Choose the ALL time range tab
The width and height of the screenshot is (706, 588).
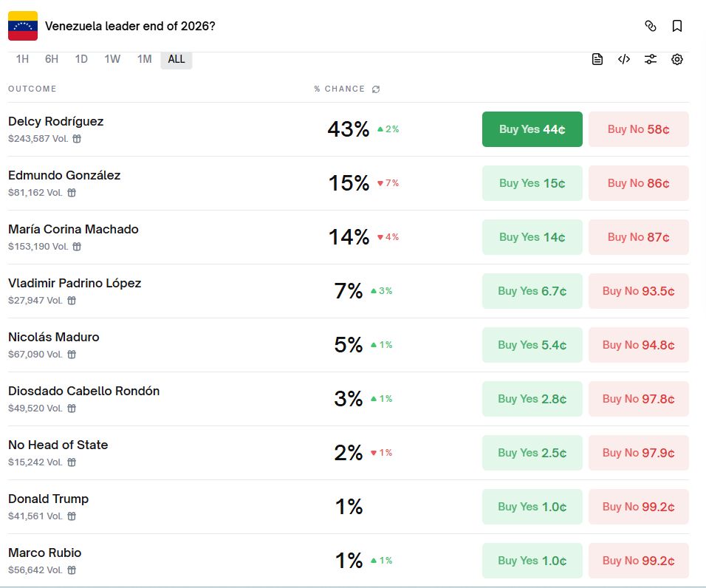pyautogui.click(x=176, y=59)
